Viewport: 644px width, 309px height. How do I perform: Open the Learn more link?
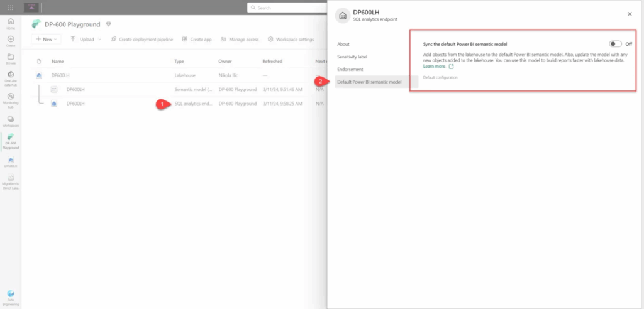434,66
